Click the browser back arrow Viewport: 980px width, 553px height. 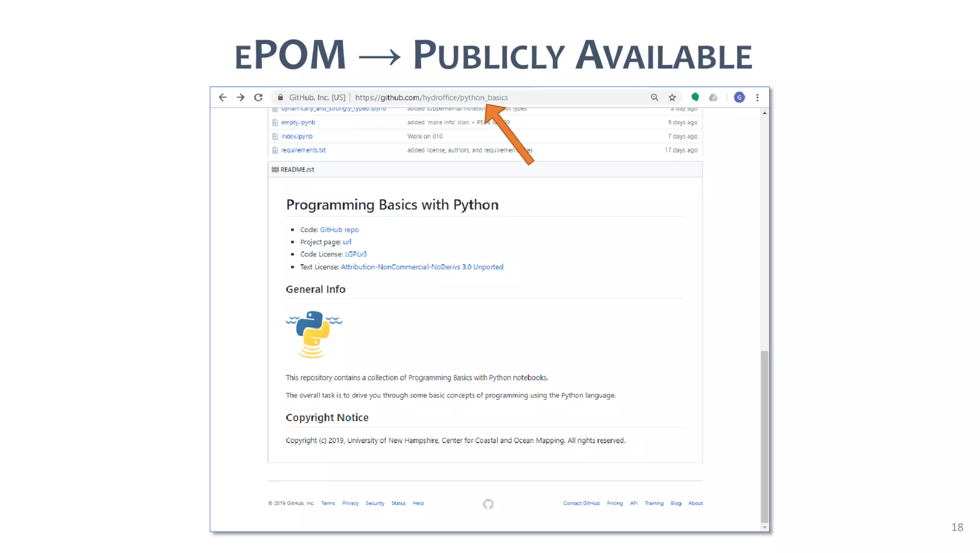(x=223, y=97)
